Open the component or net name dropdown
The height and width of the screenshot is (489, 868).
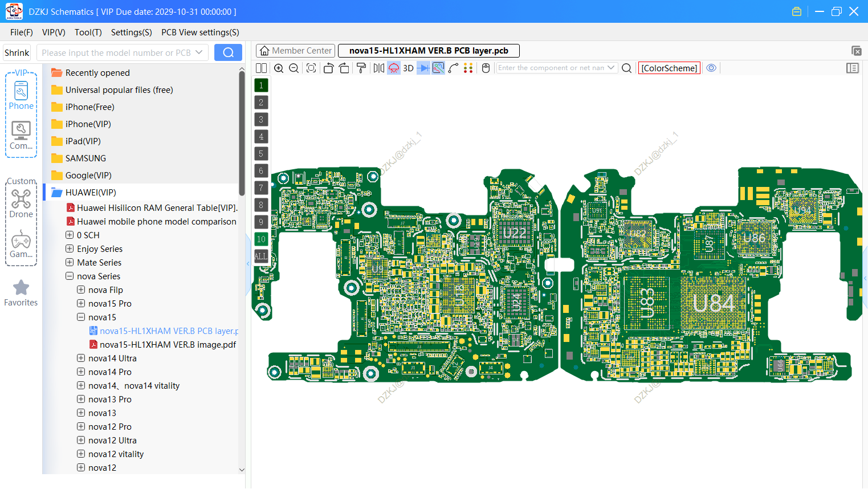pos(612,68)
